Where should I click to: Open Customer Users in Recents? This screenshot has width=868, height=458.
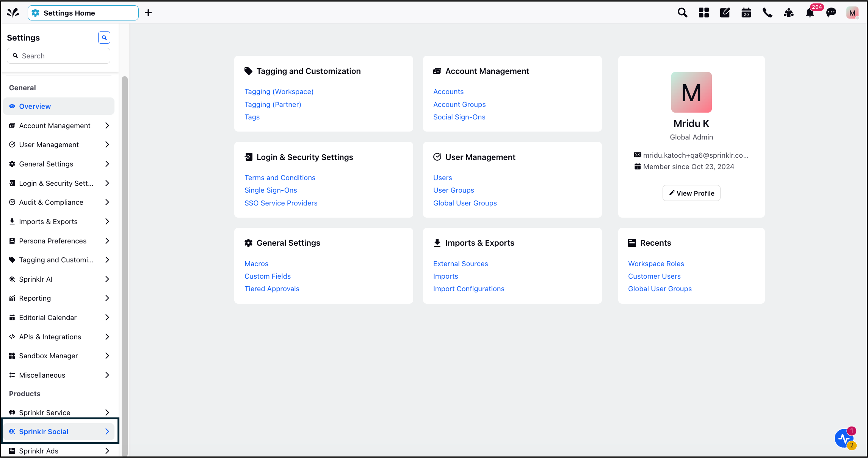coord(654,276)
